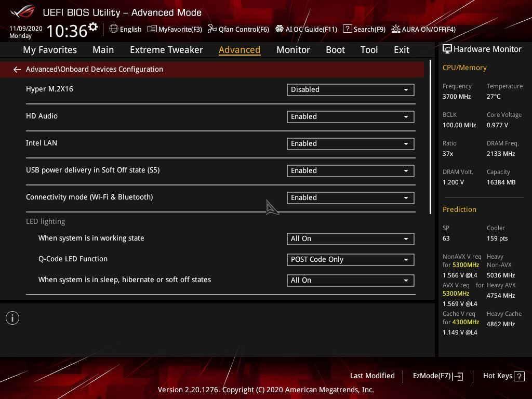The width and height of the screenshot is (532, 399).
Task: Click the 4300MHz cache frequency value
Action: 465,322
